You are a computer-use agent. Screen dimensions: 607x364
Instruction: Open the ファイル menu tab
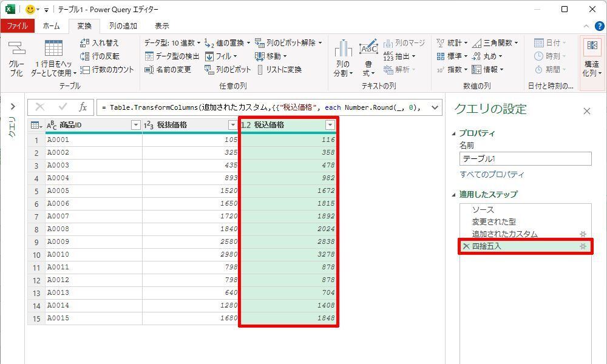pyautogui.click(x=17, y=26)
